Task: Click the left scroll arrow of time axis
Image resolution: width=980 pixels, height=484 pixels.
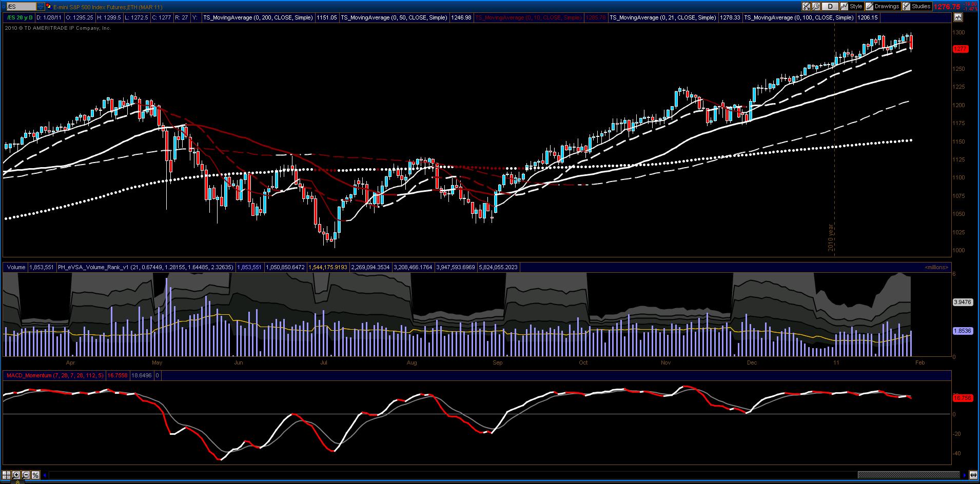Action: 45,475
